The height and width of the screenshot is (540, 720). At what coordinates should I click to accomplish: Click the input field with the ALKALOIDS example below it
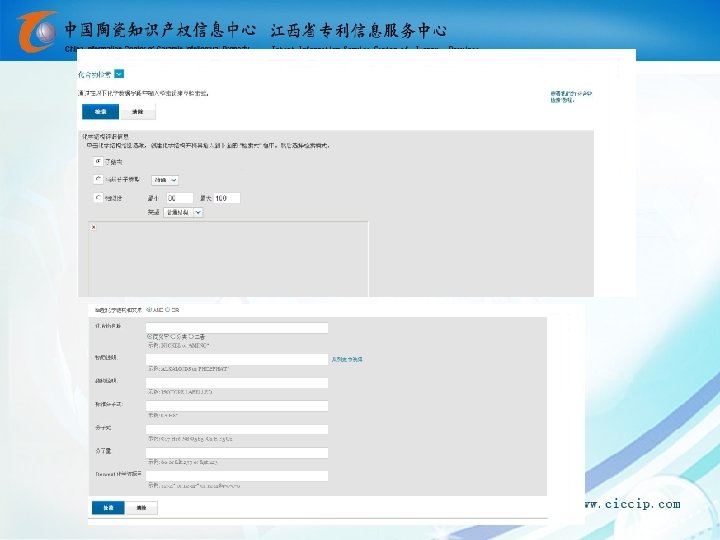click(x=237, y=359)
